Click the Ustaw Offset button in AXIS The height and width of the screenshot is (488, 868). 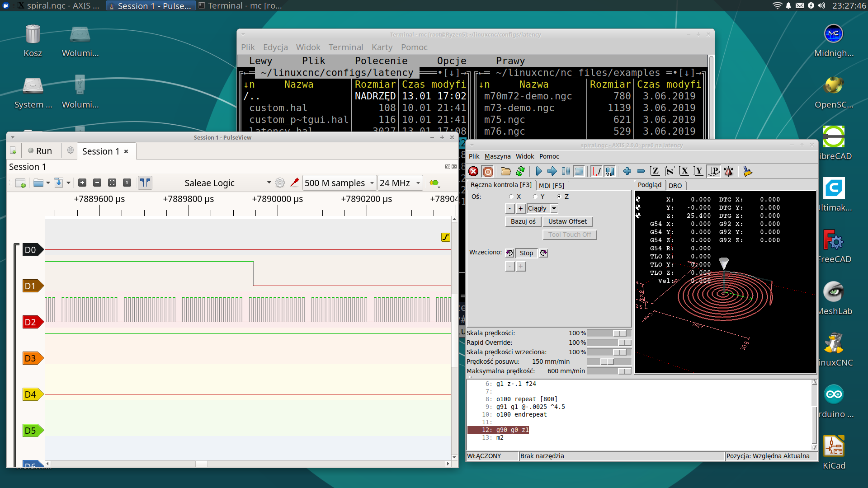coord(566,221)
